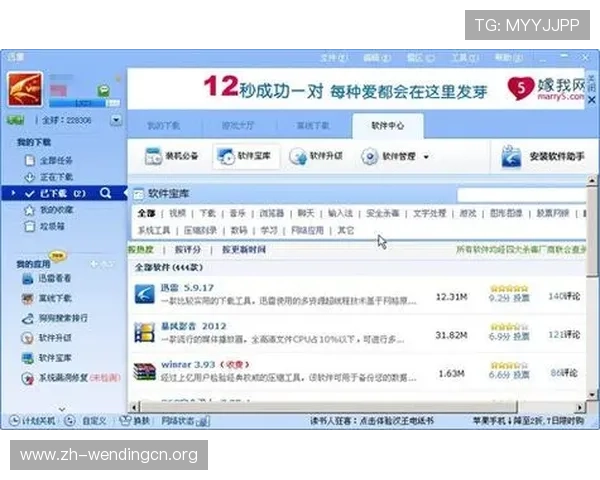Filter by 系统工具 category
This screenshot has height=480, width=600.
pos(154,230)
